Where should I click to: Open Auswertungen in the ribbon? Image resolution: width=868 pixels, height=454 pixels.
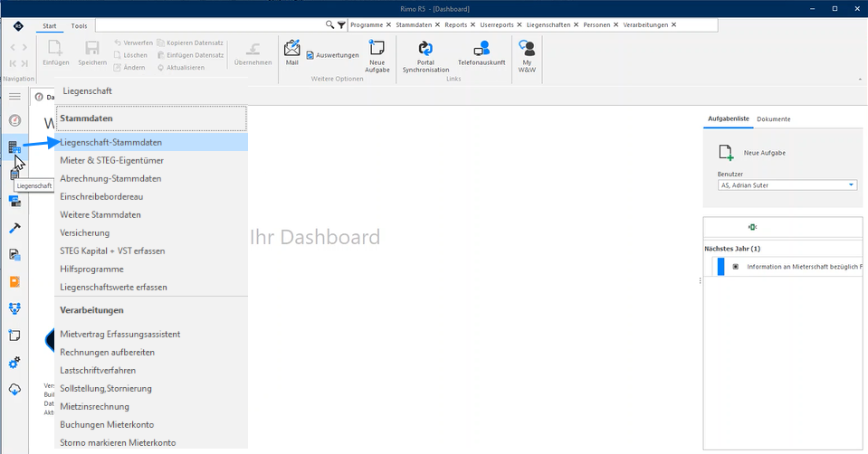click(333, 55)
